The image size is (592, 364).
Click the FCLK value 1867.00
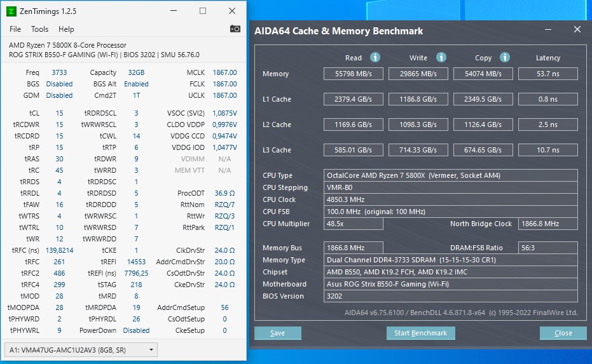(x=224, y=84)
